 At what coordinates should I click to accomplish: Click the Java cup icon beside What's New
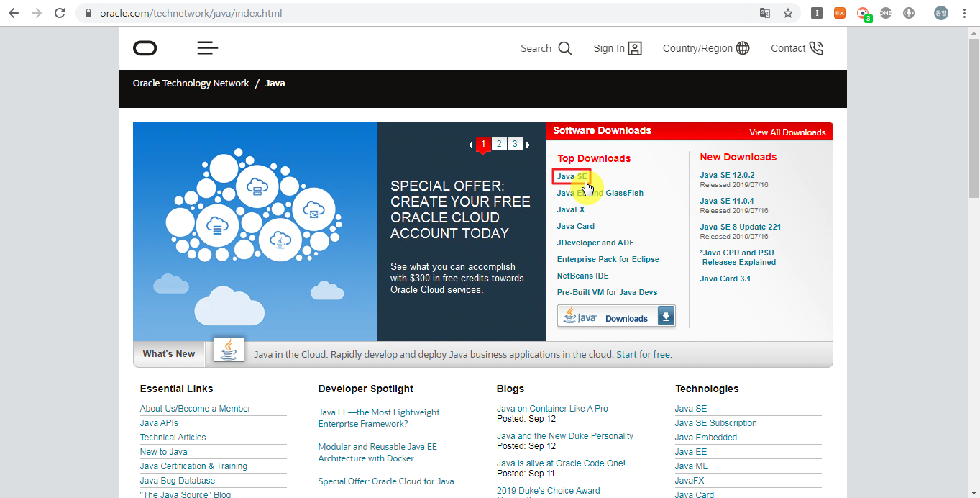(x=229, y=350)
